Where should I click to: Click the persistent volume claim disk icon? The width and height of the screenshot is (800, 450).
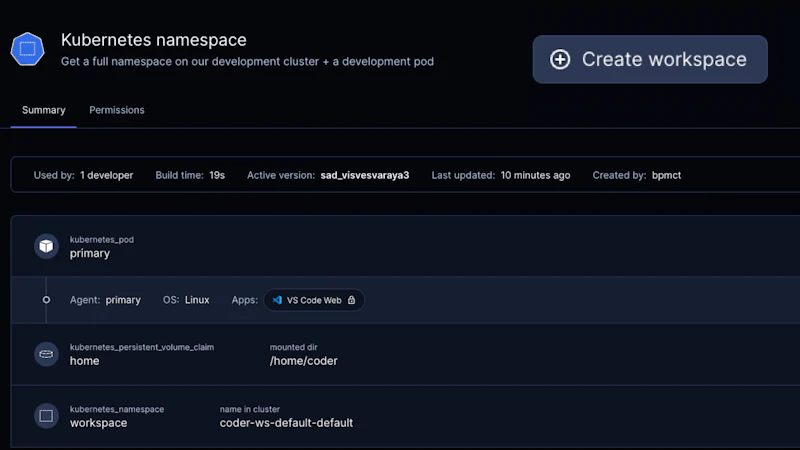tap(46, 354)
